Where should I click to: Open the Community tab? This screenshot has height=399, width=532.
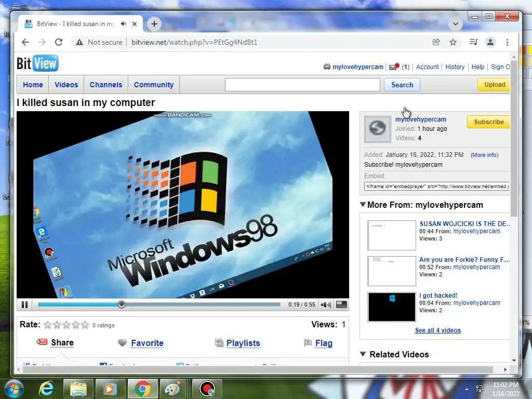pyautogui.click(x=154, y=85)
